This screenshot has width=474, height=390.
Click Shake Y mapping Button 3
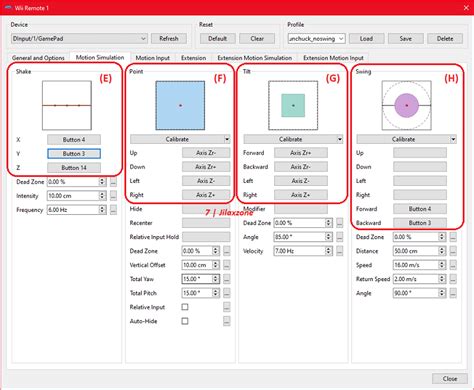point(74,154)
